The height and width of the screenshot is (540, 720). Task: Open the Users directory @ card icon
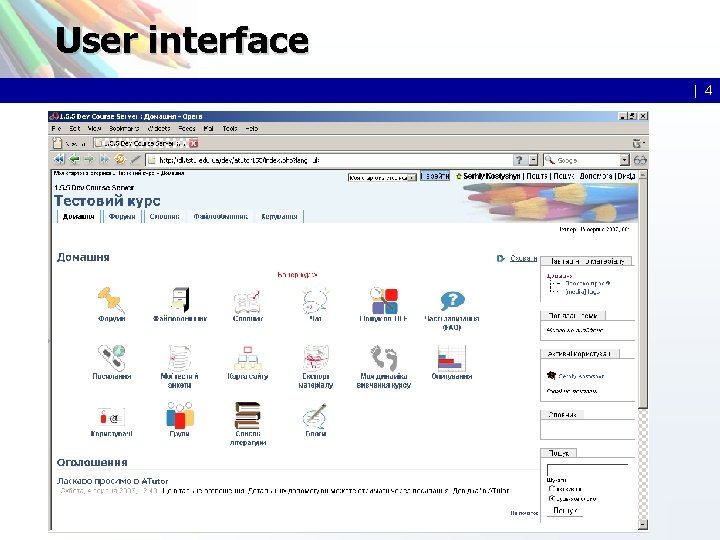pos(112,417)
